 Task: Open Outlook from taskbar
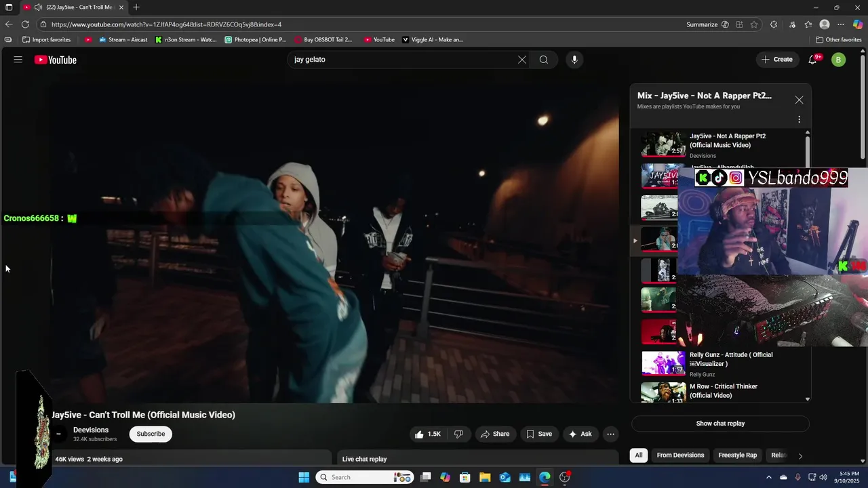click(505, 477)
